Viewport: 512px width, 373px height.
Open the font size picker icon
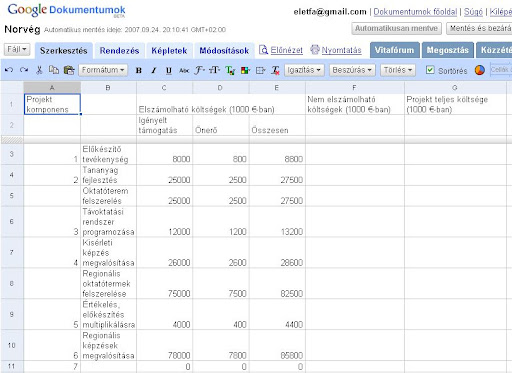tap(214, 70)
